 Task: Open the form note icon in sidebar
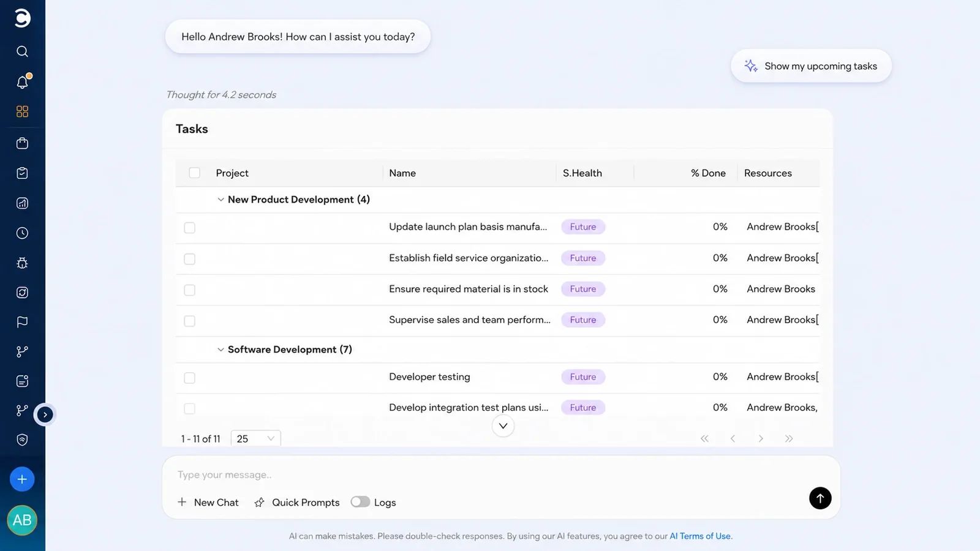pyautogui.click(x=22, y=381)
